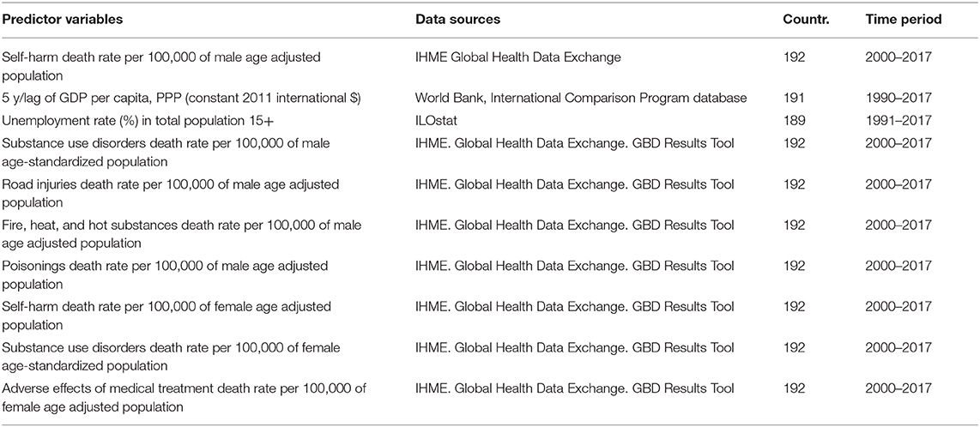
Task: Click the 'Time period' column header
Action: [x=903, y=20]
